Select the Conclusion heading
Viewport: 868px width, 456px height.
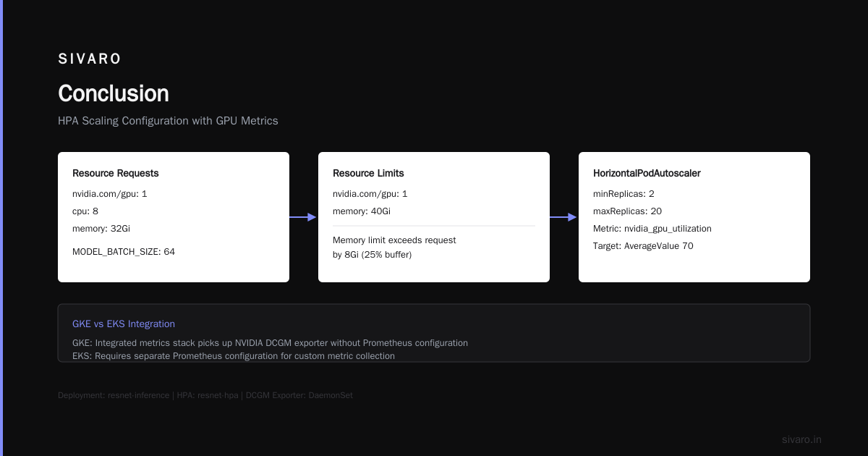click(114, 93)
